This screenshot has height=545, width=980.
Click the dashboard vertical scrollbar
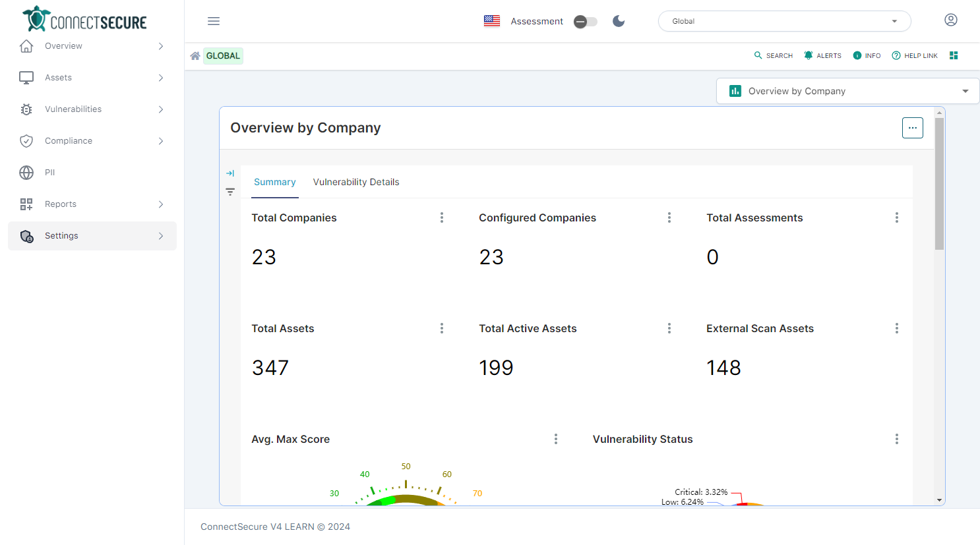(939, 185)
